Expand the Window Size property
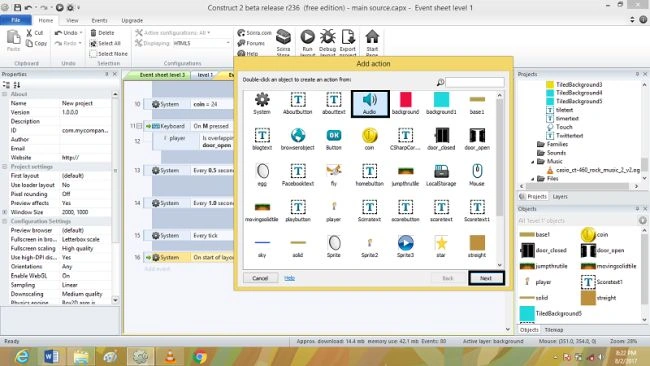 pos(5,212)
